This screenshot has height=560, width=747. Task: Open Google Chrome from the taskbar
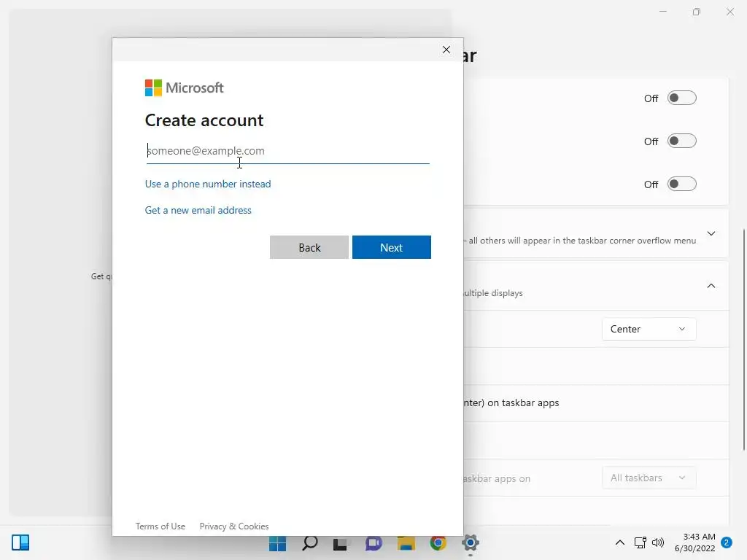click(438, 542)
